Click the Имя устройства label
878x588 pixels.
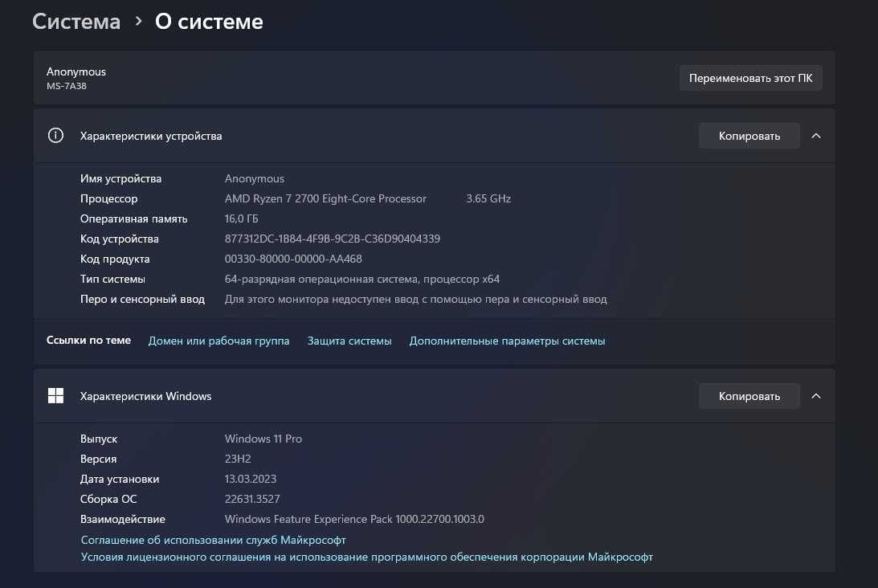[120, 178]
